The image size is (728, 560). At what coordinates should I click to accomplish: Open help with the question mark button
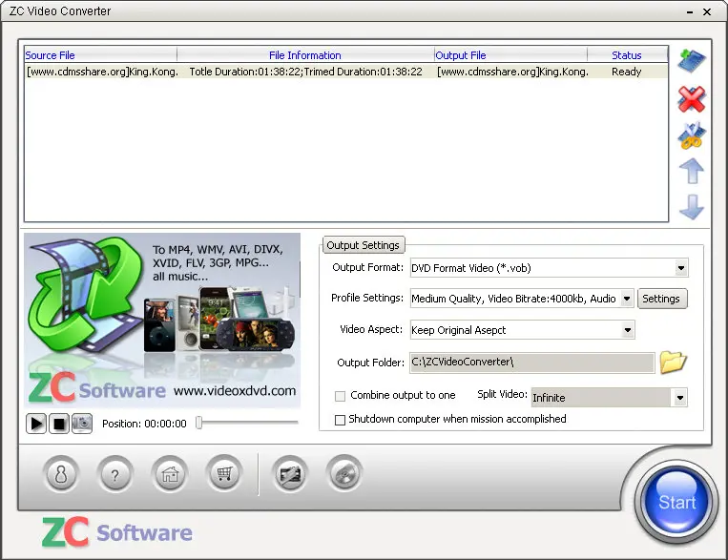click(x=114, y=474)
